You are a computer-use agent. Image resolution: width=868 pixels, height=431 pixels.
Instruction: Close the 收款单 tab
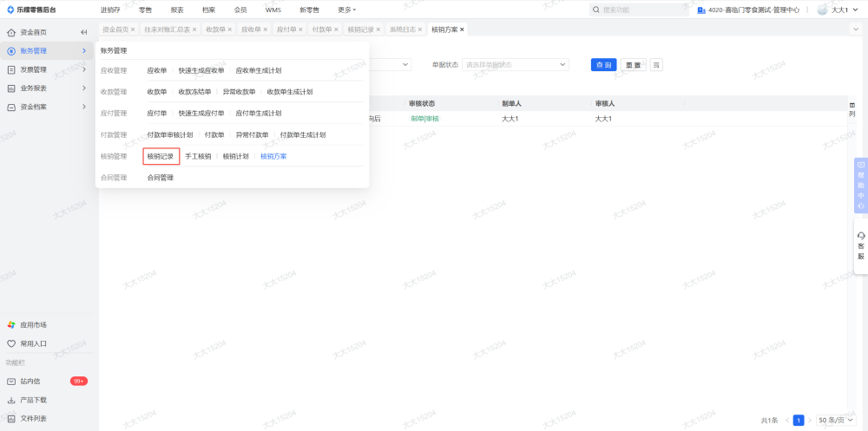pyautogui.click(x=230, y=29)
